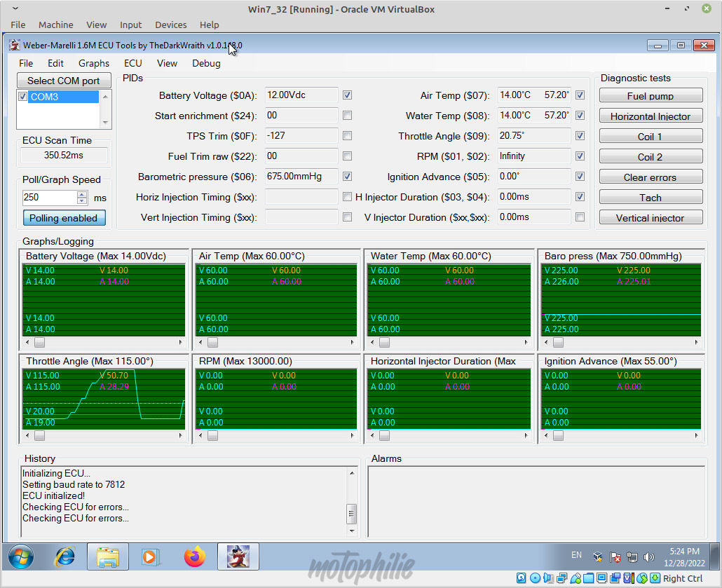The image size is (722, 588).
Task: Click the VirtualBox USB devices status icon
Action: (x=575, y=578)
